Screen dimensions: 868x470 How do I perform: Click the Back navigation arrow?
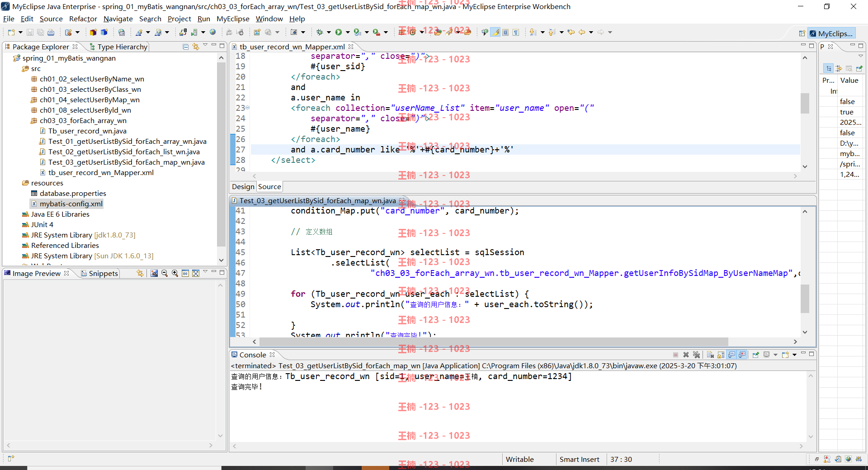point(582,32)
